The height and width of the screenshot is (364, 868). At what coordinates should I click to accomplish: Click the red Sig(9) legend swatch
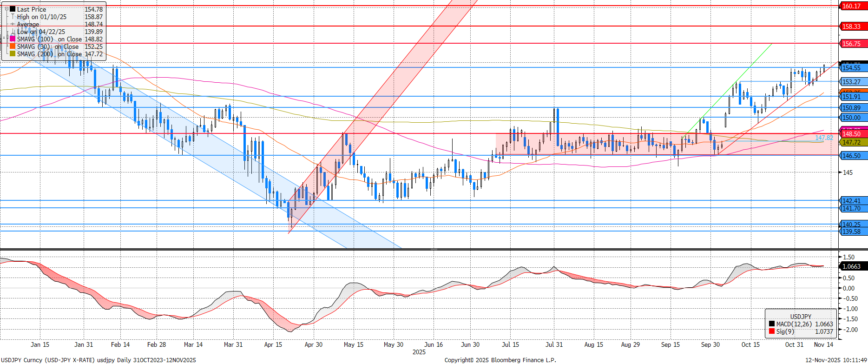(x=771, y=331)
